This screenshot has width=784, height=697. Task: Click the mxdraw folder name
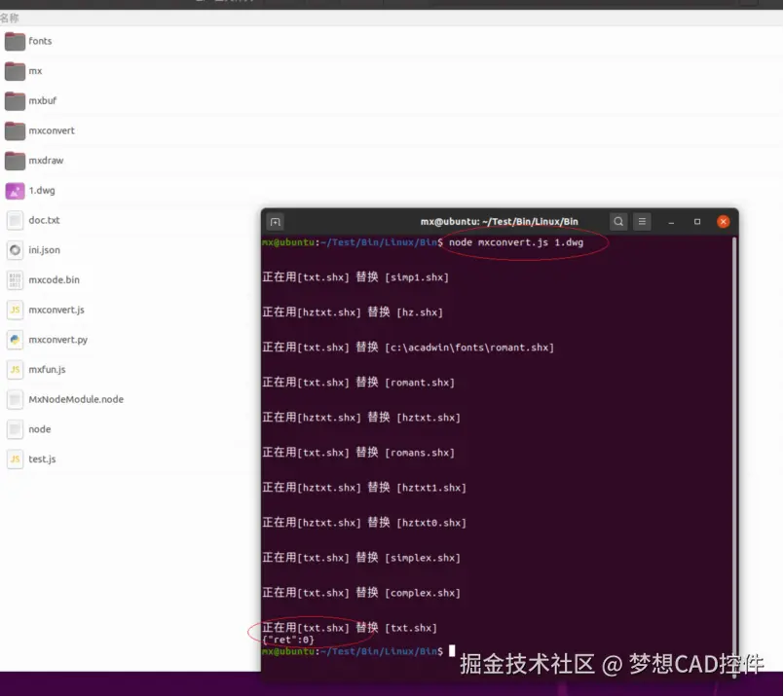46,161
